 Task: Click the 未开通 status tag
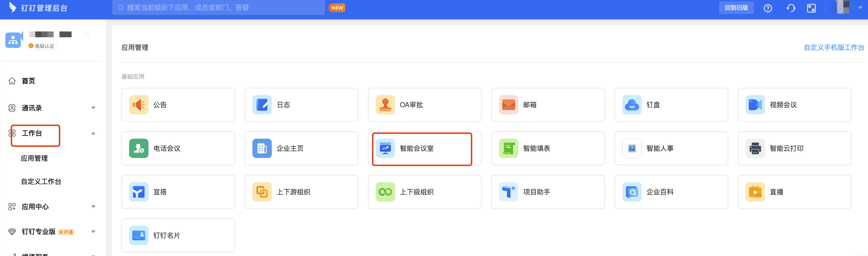point(66,232)
